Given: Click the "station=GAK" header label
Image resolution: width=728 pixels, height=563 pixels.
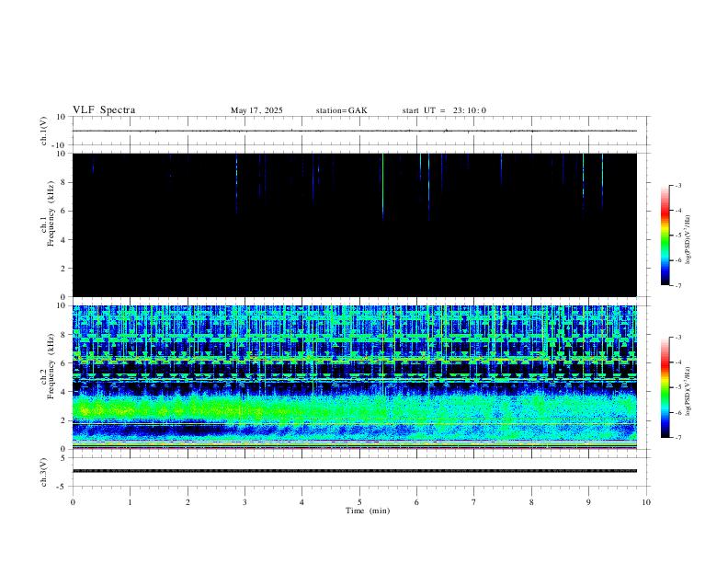Looking at the screenshot, I should (341, 110).
